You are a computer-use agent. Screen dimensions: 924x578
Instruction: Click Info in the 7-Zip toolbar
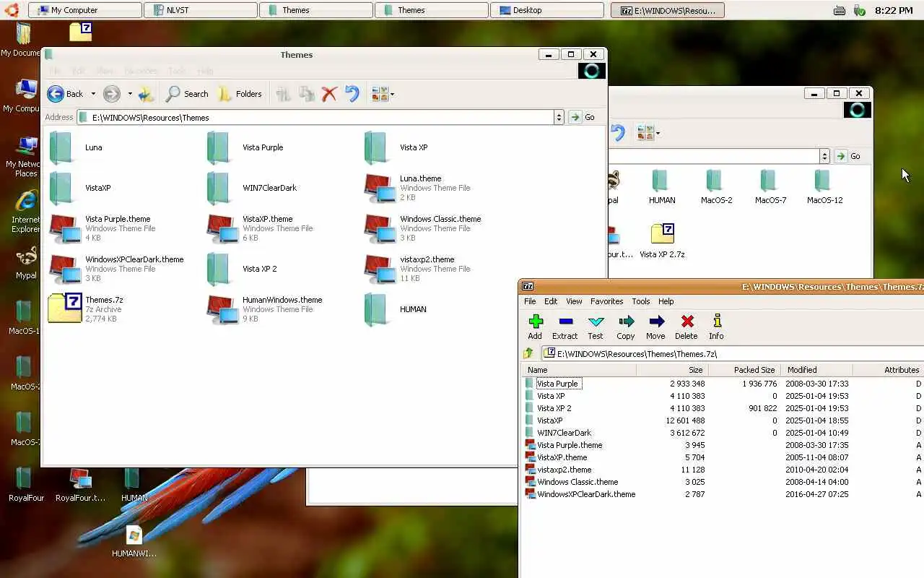[x=716, y=327]
